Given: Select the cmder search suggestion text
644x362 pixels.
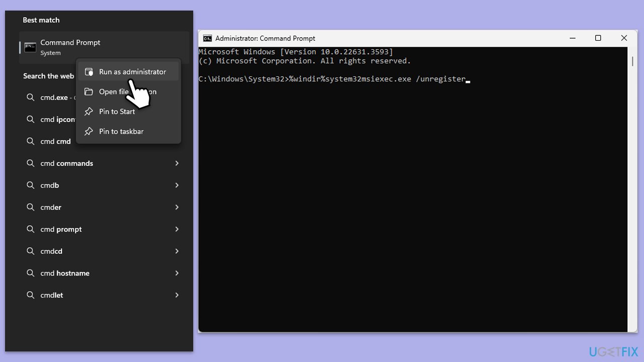Looking at the screenshot, I should pos(51,207).
